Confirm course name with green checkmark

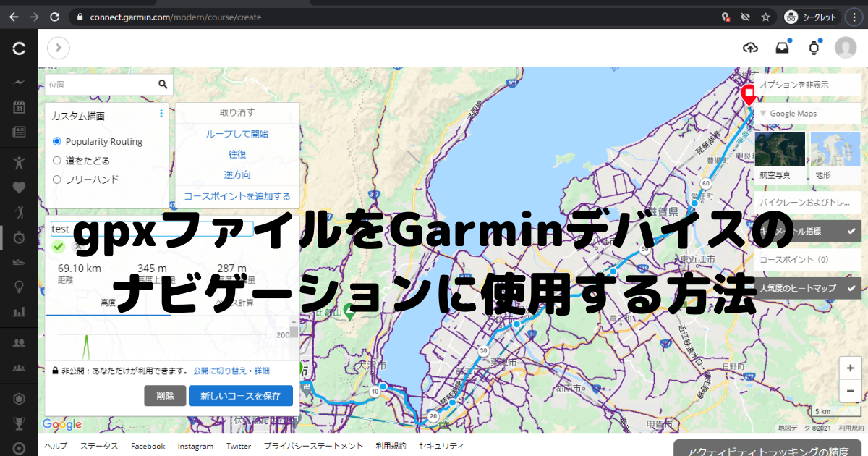coord(59,247)
